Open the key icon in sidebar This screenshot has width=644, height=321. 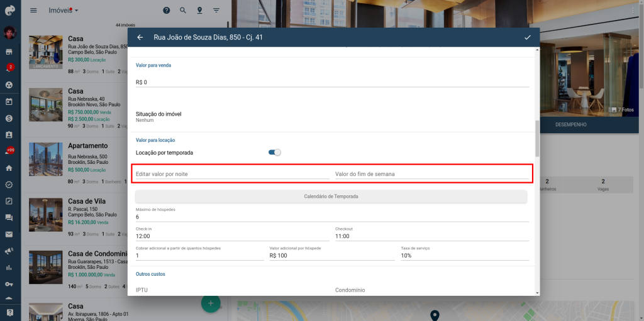[9, 284]
